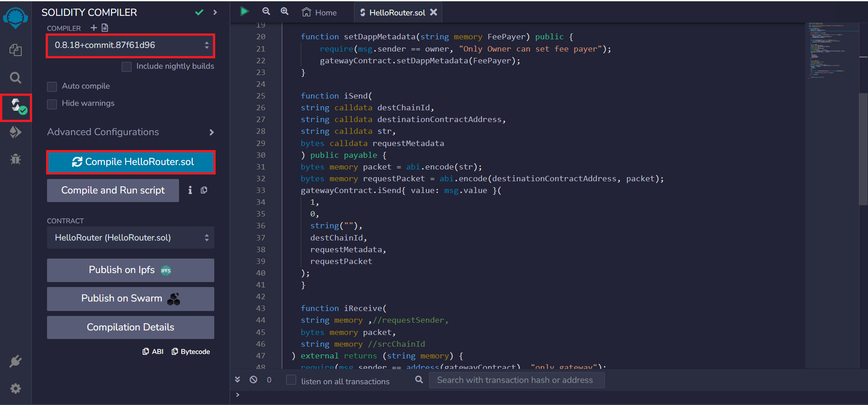Click the zoom in magnifier icon

pos(284,12)
